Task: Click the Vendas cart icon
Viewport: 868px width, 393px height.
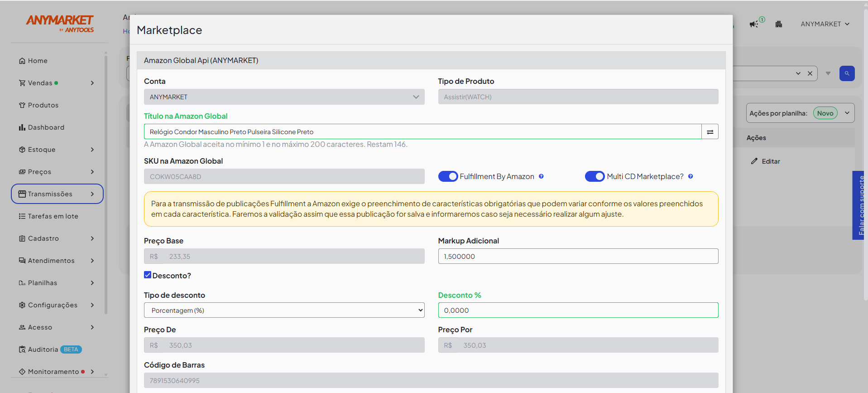Action: click(22, 83)
